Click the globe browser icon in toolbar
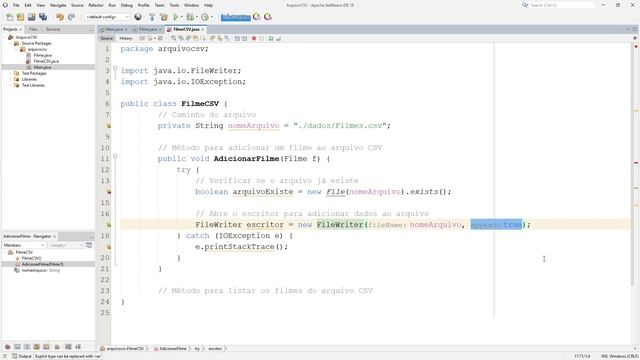Screen dimensions: 640x360 (x=138, y=17)
